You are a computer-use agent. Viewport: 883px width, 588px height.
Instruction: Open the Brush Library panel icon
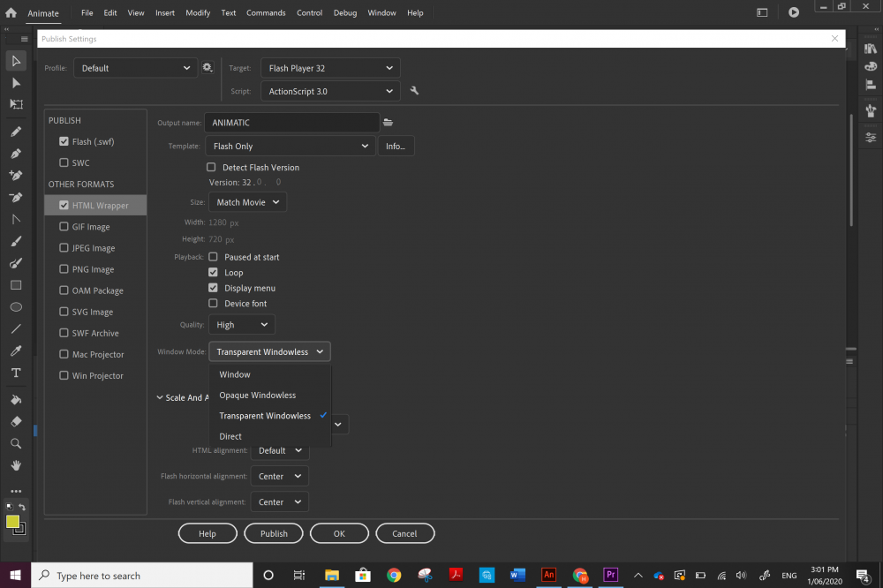pos(871,111)
